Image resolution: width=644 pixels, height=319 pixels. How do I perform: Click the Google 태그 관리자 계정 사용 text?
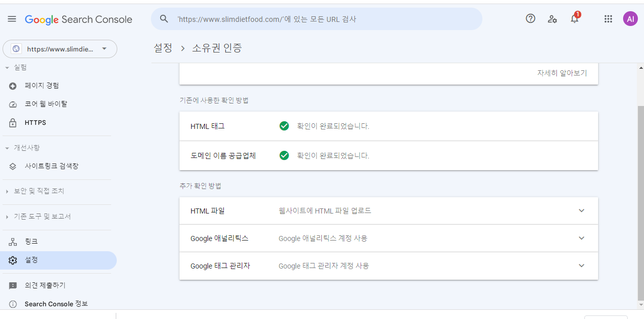click(324, 265)
